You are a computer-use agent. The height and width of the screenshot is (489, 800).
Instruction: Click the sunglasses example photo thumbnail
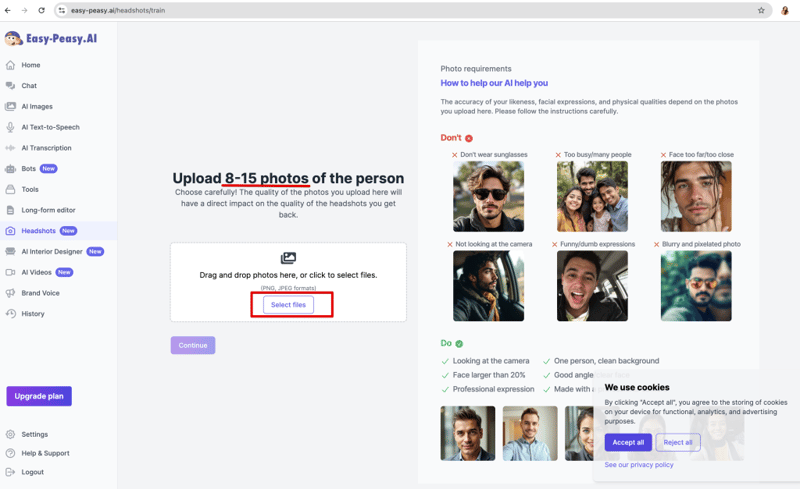488,197
